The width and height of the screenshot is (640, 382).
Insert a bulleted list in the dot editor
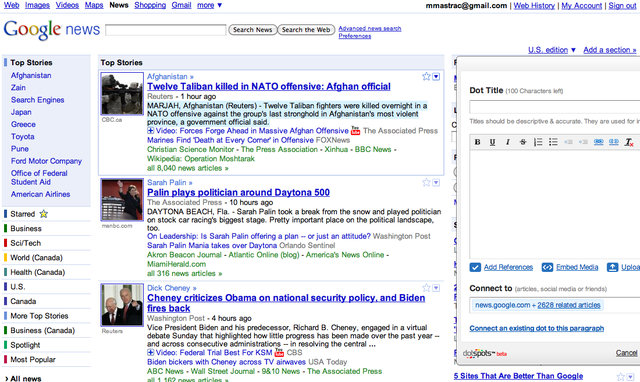tap(553, 142)
